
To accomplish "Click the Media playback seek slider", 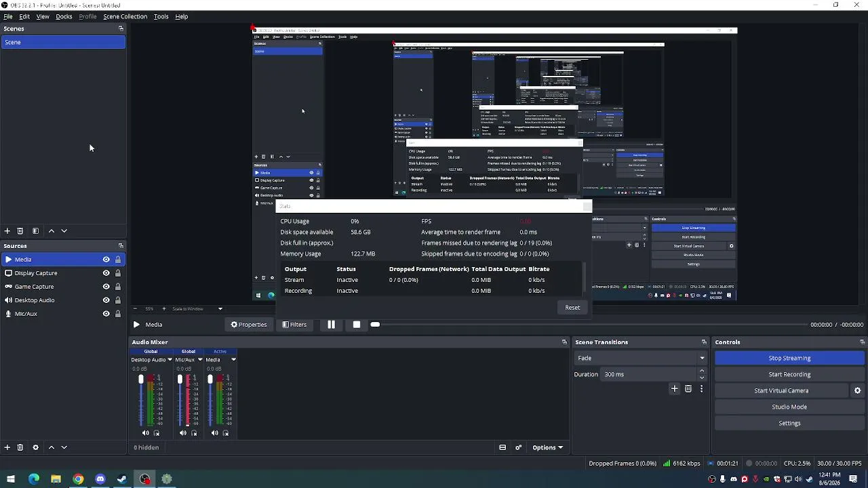I will [590, 325].
